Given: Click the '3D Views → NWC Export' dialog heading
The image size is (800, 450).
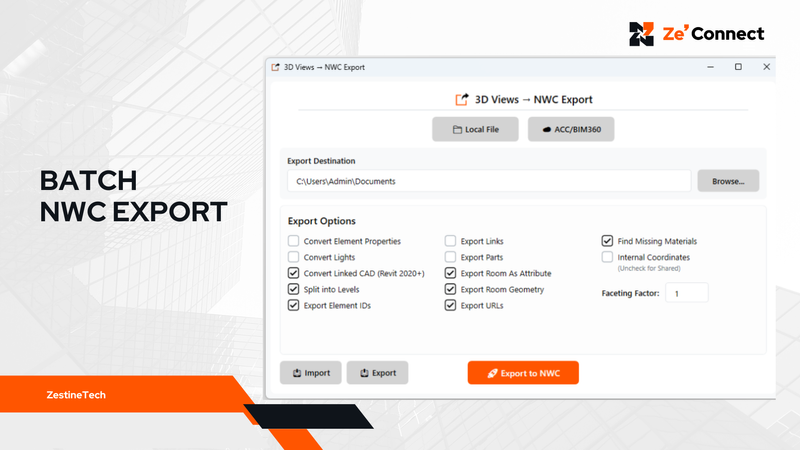Looking at the screenshot, I should click(534, 99).
